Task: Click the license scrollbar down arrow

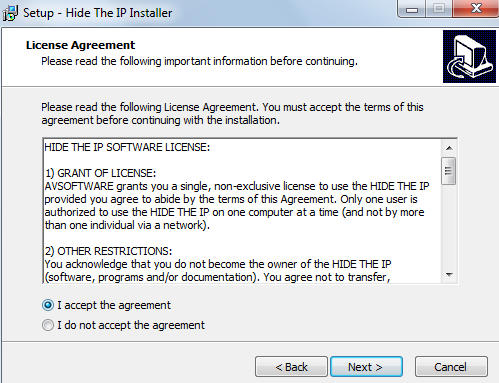Action: [449, 275]
